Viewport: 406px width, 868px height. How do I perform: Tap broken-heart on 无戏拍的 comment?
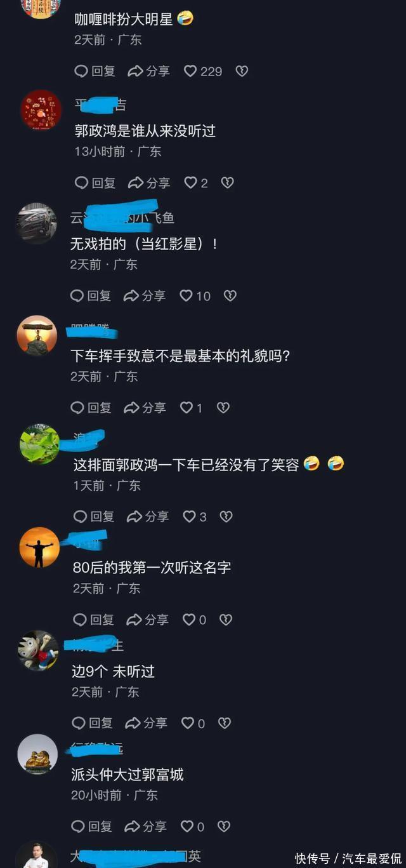(x=230, y=296)
